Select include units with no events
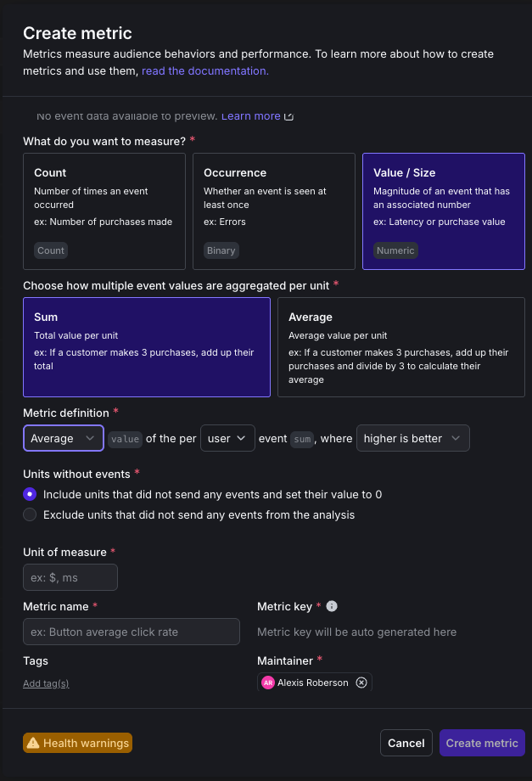Viewport: 532px width, 781px height. click(x=31, y=494)
